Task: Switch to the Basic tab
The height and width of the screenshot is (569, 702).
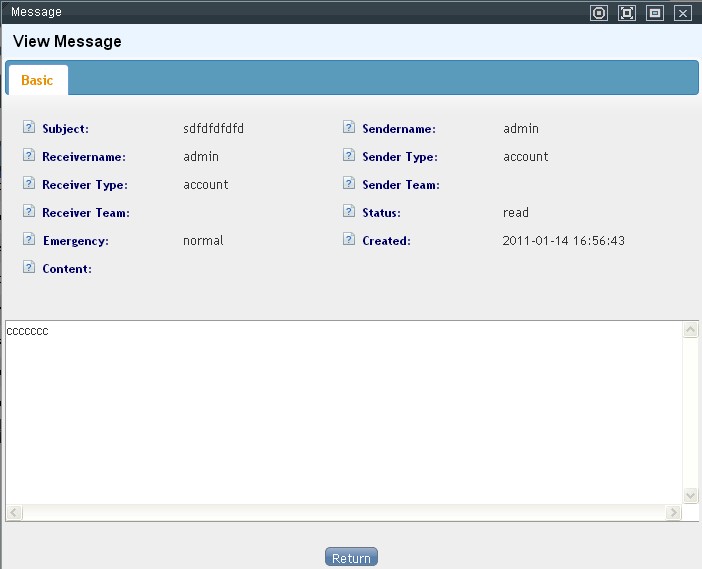Action: pos(37,80)
